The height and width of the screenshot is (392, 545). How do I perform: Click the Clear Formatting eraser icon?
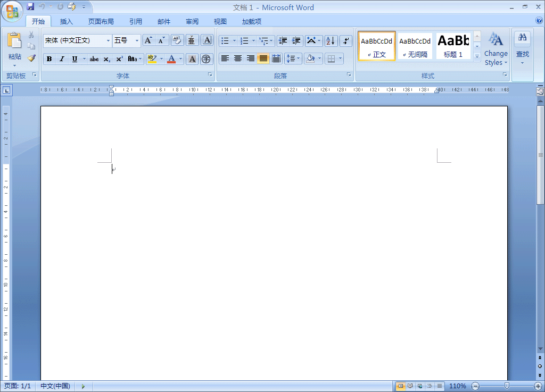[177, 40]
